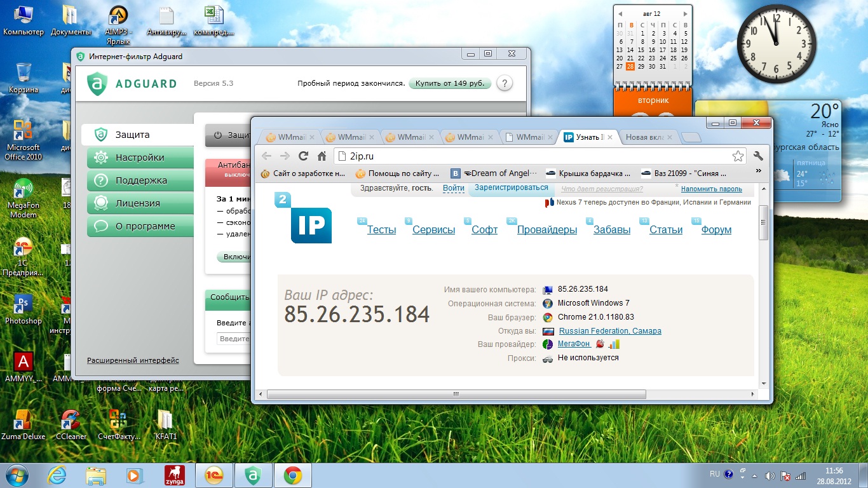Launch Photoshop desktop shortcut
The height and width of the screenshot is (488, 868).
tap(24, 309)
